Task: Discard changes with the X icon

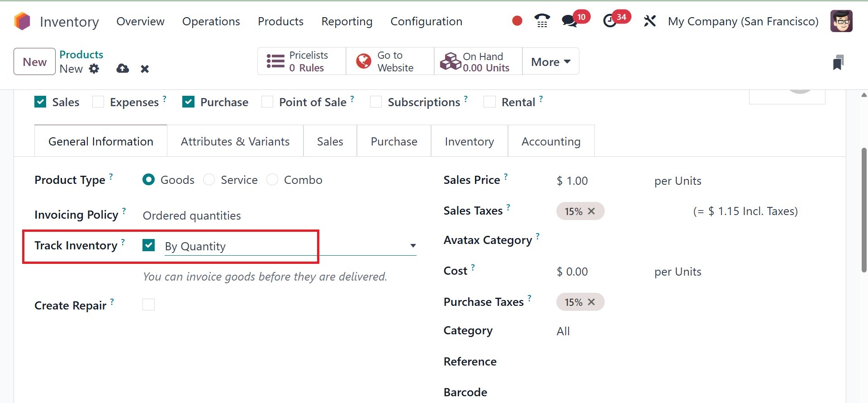Action: [x=145, y=69]
